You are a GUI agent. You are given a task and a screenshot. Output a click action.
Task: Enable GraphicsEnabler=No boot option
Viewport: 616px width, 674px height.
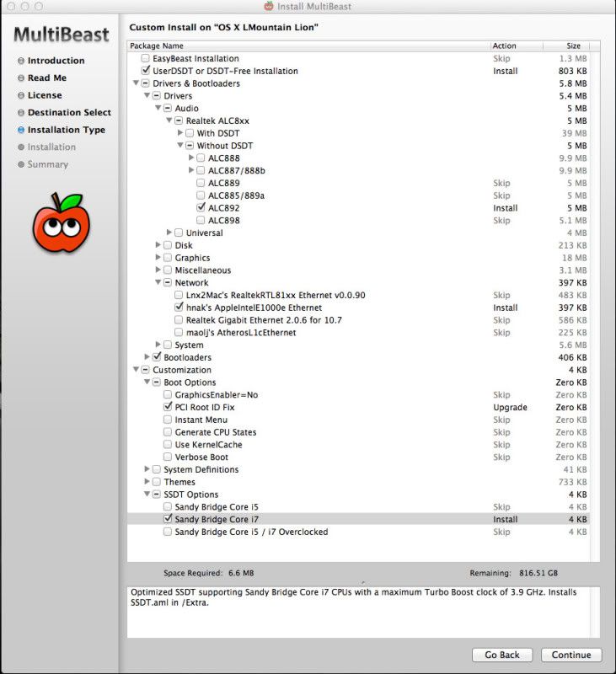point(167,394)
